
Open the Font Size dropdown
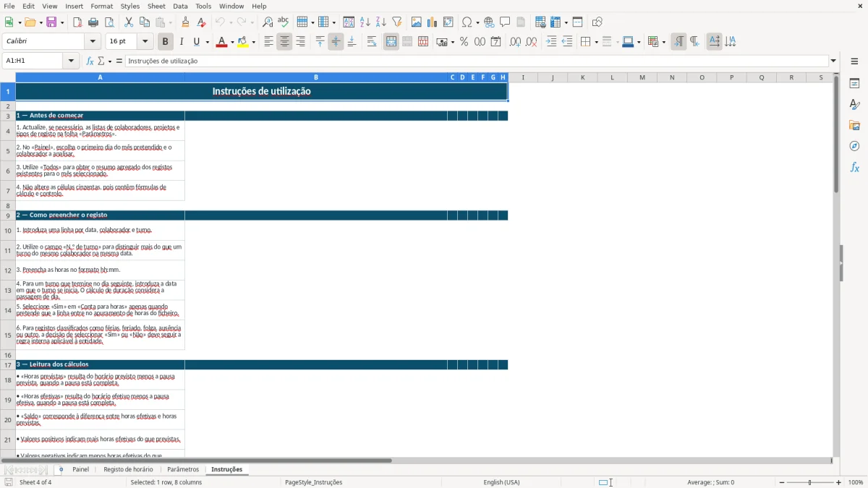(x=145, y=42)
